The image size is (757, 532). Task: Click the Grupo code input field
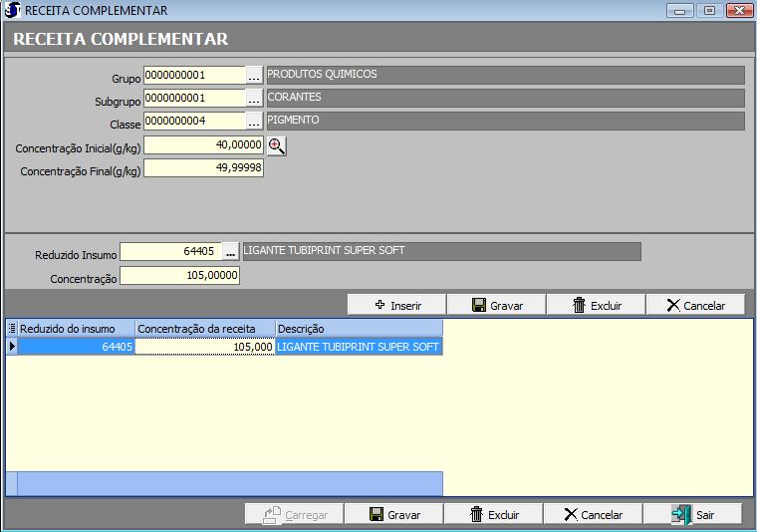pos(194,76)
